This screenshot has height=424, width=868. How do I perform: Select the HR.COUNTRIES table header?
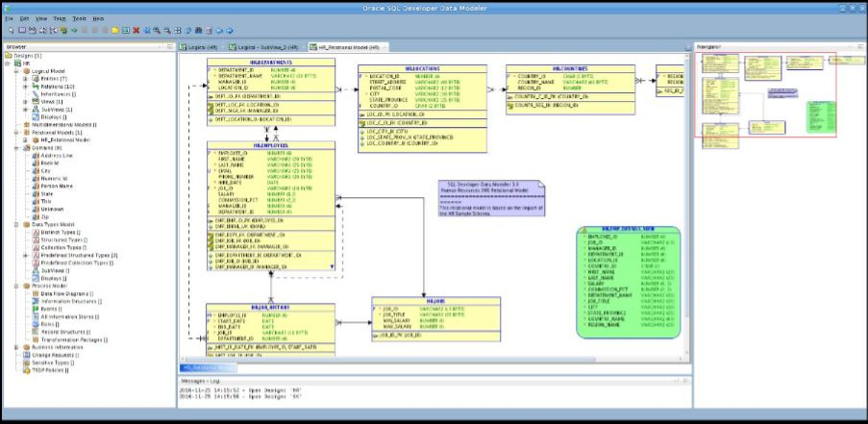[x=571, y=68]
